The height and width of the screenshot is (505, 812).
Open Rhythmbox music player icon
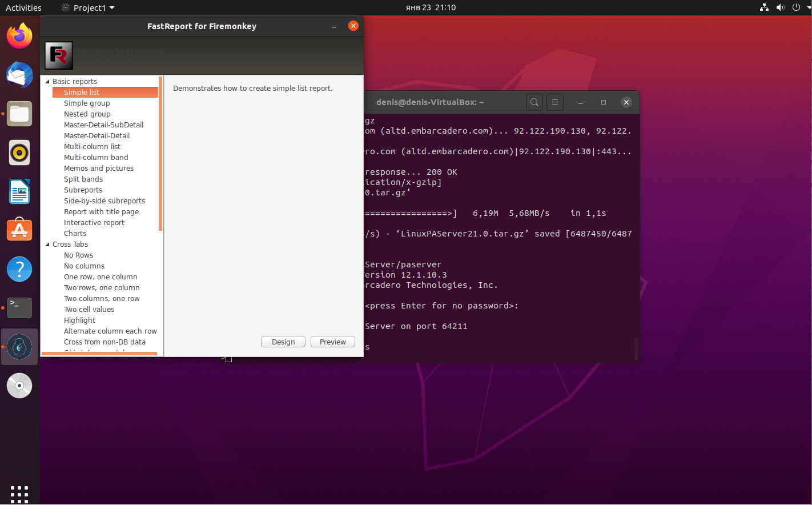click(19, 153)
